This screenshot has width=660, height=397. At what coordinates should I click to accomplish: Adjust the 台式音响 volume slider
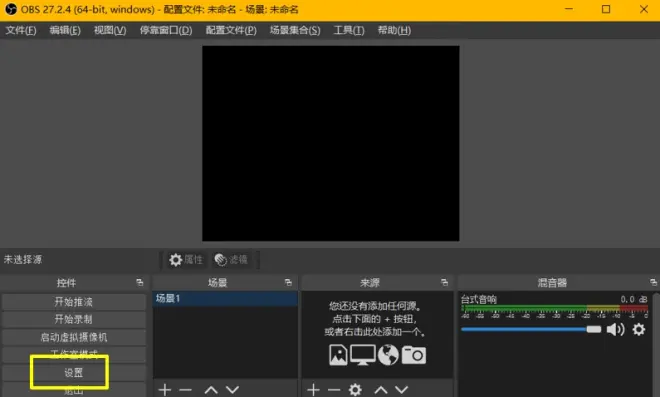531,329
